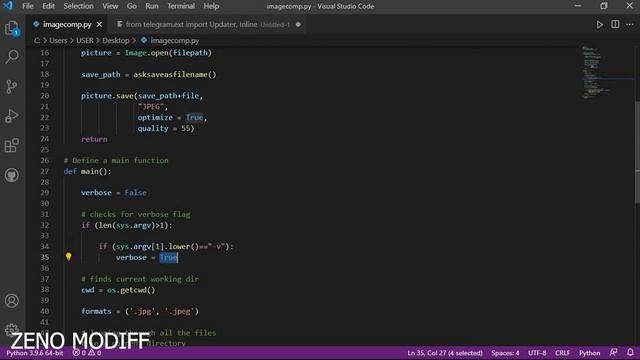Image resolution: width=640 pixels, height=360 pixels.
Task: Click the "verbose = False" line
Action: pyautogui.click(x=113, y=193)
